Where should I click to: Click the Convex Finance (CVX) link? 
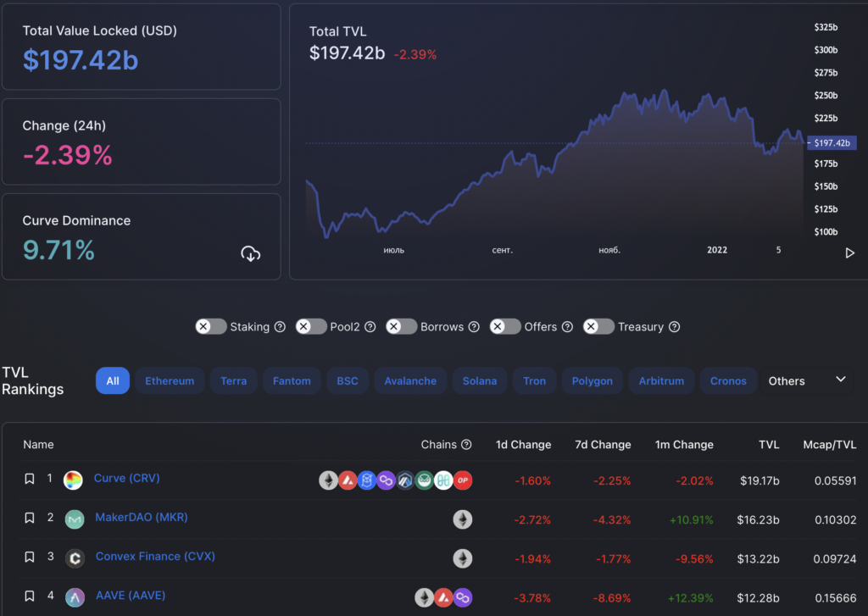click(155, 556)
